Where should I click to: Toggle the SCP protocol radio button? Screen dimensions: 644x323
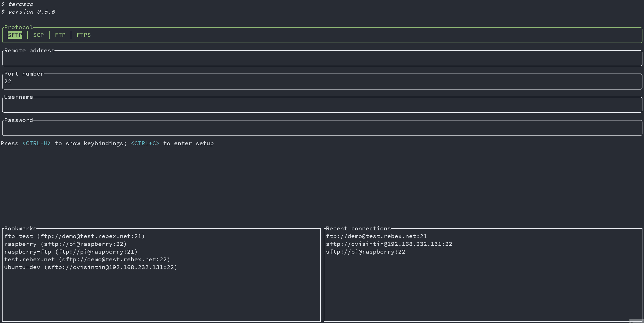pyautogui.click(x=38, y=35)
